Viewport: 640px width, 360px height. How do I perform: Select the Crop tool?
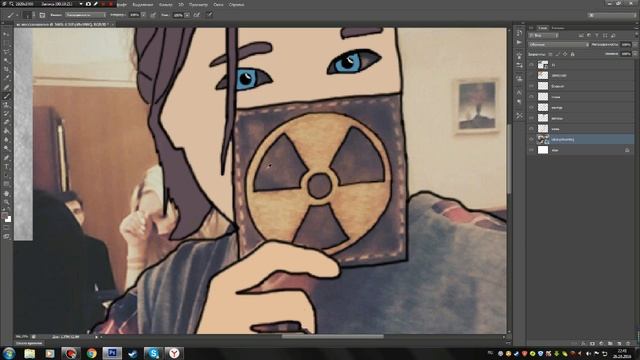point(6,69)
